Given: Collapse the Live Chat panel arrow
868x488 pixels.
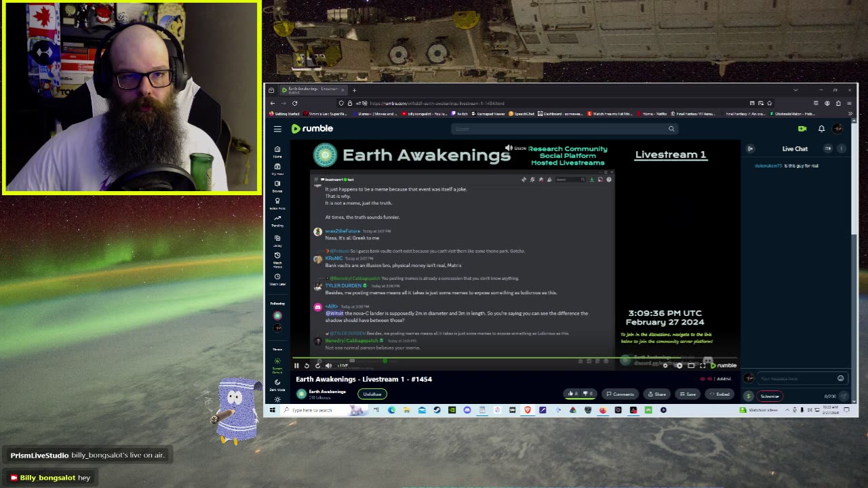Looking at the screenshot, I should tap(750, 148).
